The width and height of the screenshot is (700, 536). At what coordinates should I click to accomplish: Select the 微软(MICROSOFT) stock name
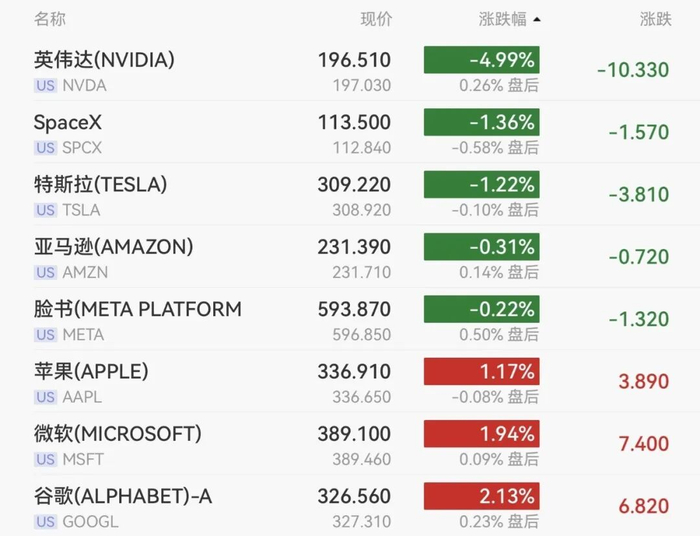point(118,434)
